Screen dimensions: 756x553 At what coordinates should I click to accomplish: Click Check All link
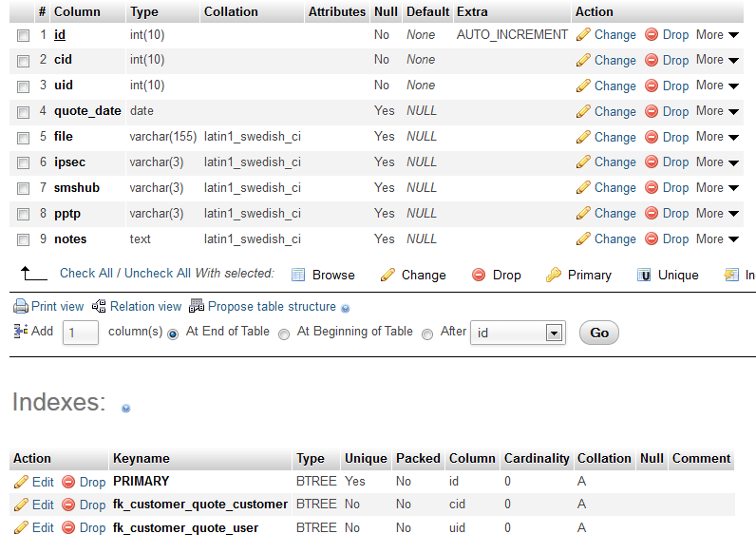[x=86, y=273]
